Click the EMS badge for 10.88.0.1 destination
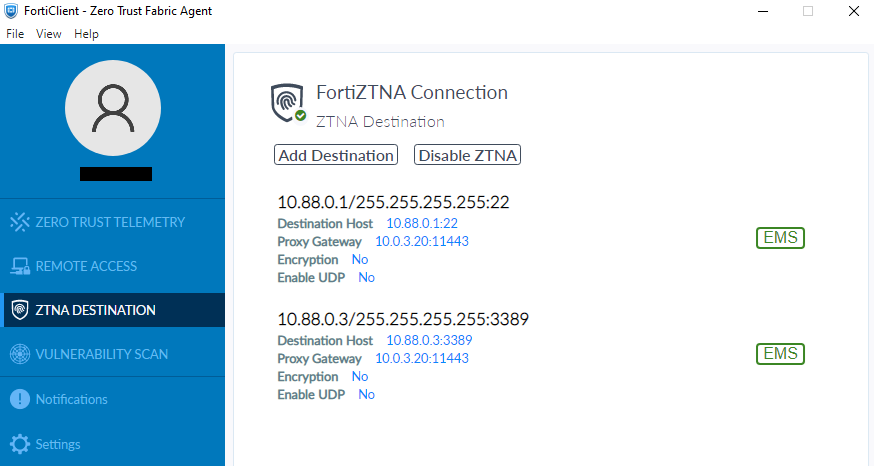The width and height of the screenshot is (874, 466). (x=780, y=237)
